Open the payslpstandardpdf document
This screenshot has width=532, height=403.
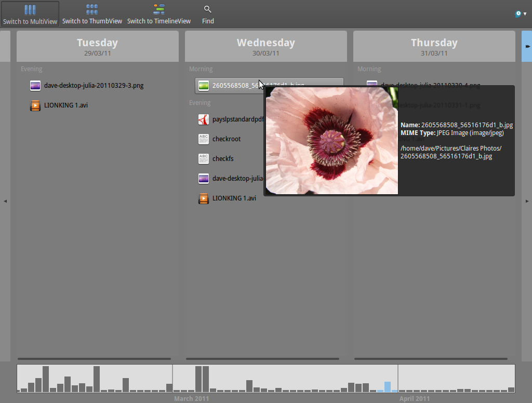pyautogui.click(x=238, y=119)
